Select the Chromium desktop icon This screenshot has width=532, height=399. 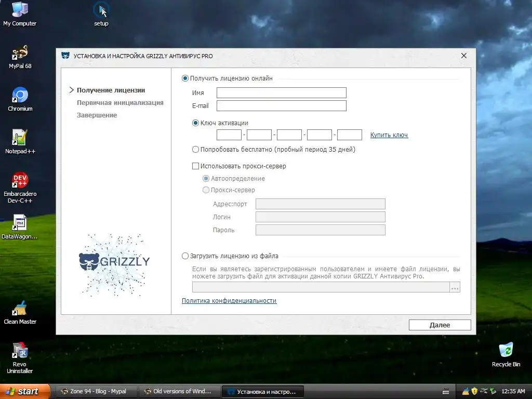pos(20,99)
